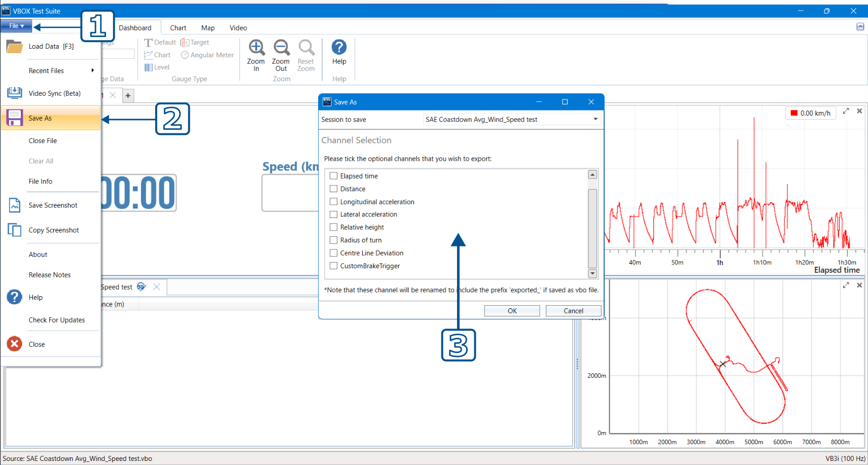Tick the Longitudinal acceleration checkbox
868x465 pixels.
point(333,201)
